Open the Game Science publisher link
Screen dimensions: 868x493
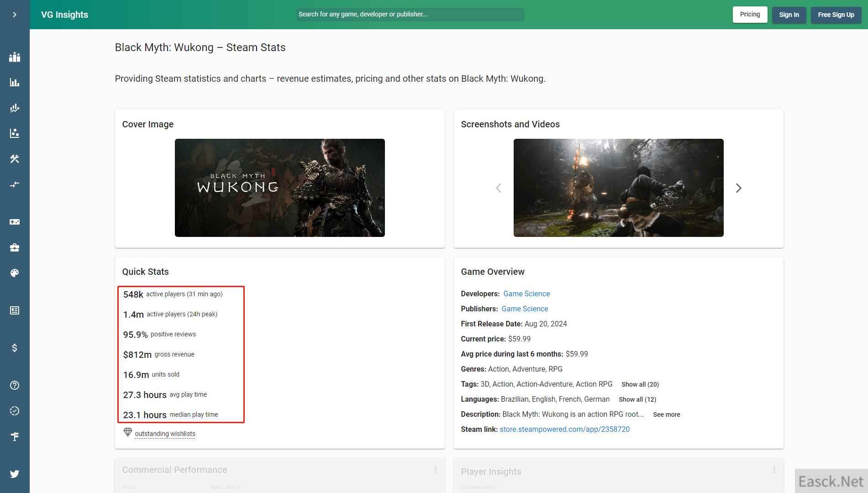[x=525, y=309]
